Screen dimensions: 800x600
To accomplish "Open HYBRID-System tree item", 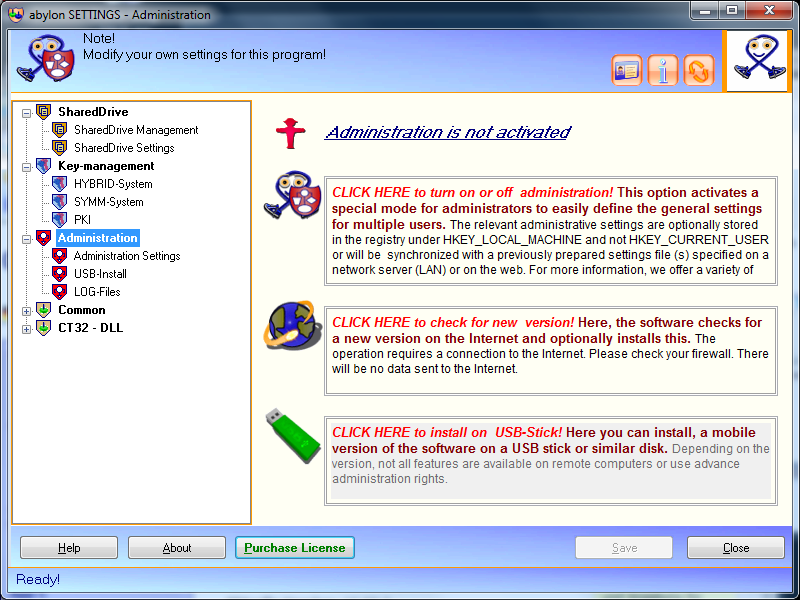I will click(x=113, y=184).
